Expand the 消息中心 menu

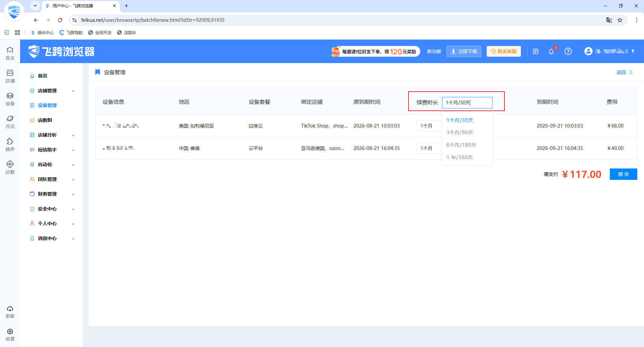(52, 238)
